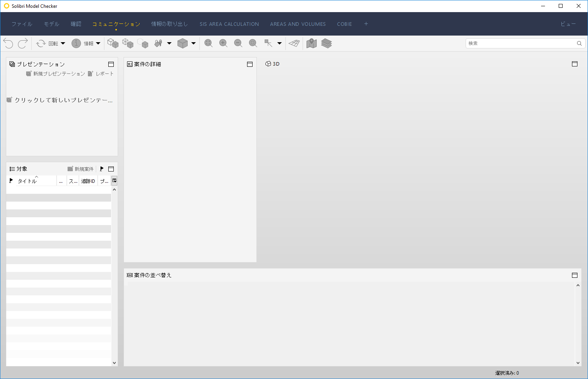This screenshot has width=588, height=379.
Task: Open the 情報の取り出し tab
Action: pos(170,24)
